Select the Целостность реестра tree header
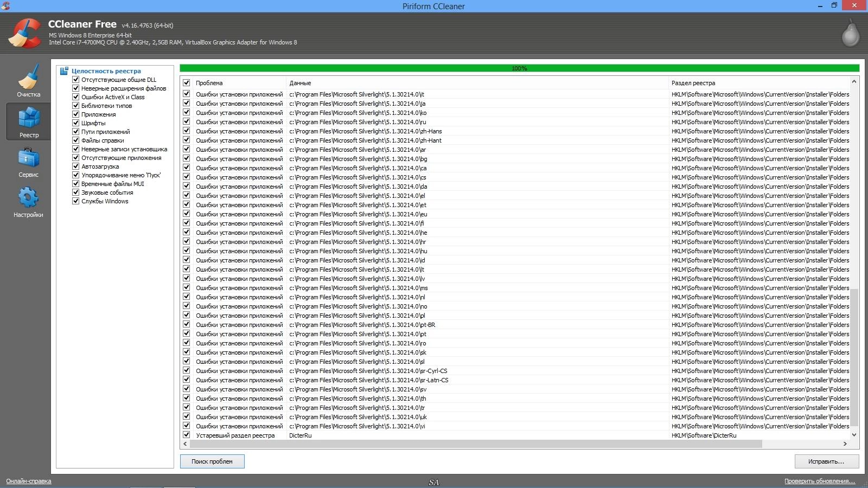868x488 pixels. click(106, 71)
